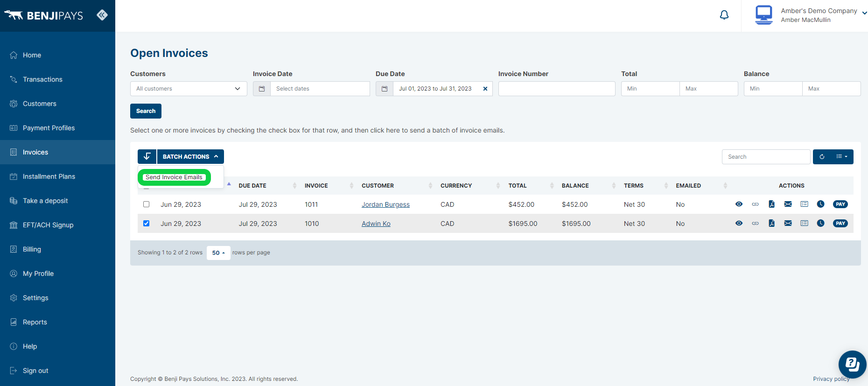Click PAY for Adwin Ko invoice
The width and height of the screenshot is (868, 386).
(840, 223)
